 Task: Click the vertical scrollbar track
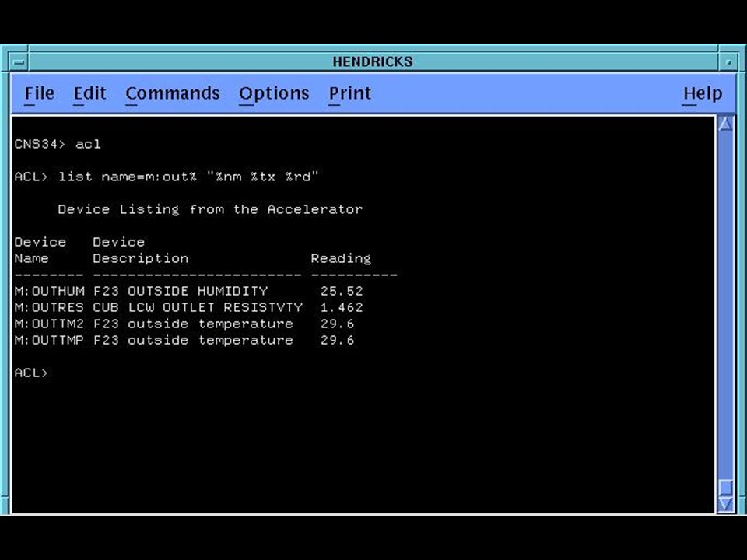click(725, 305)
